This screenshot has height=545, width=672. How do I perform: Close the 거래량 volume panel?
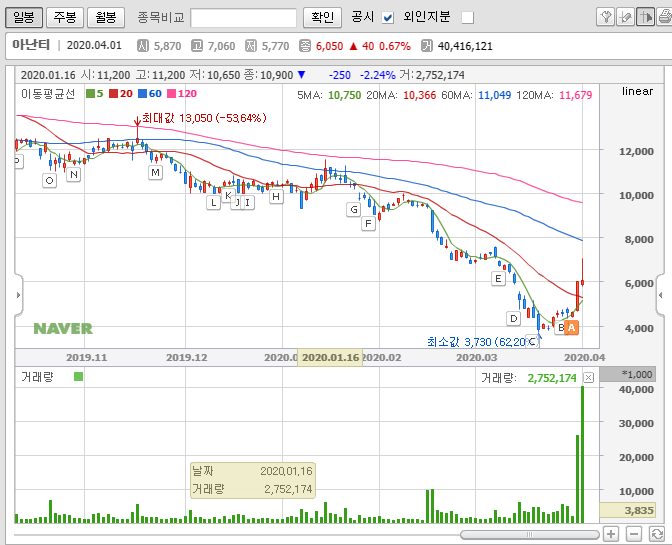pos(589,377)
